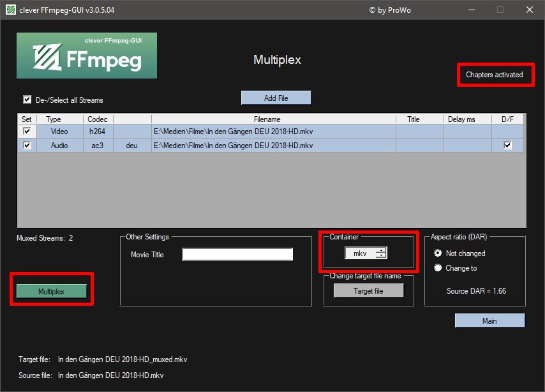Click the Video row filename cell
Image resolution: width=545 pixels, height=392 pixels.
point(274,132)
